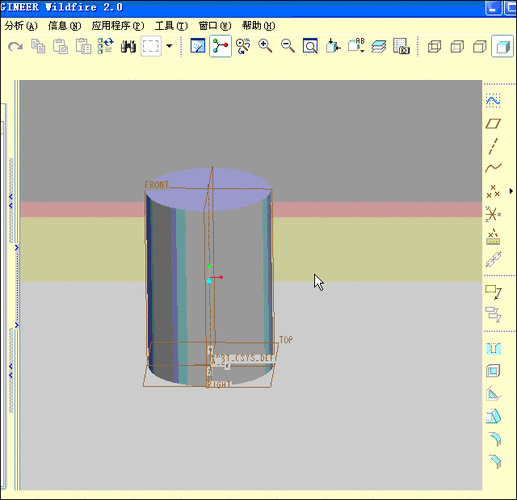The height and width of the screenshot is (500, 517).
Task: Click the Regenerate model button
Action: coord(106,46)
